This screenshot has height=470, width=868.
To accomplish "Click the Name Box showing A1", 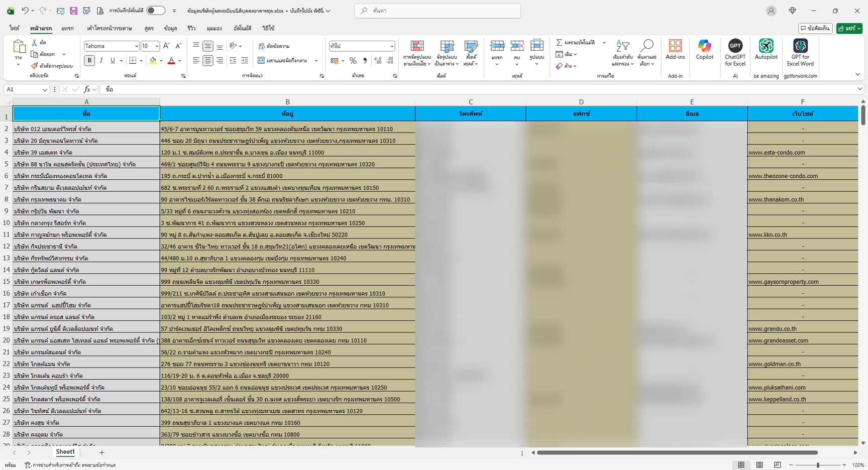I will point(23,89).
